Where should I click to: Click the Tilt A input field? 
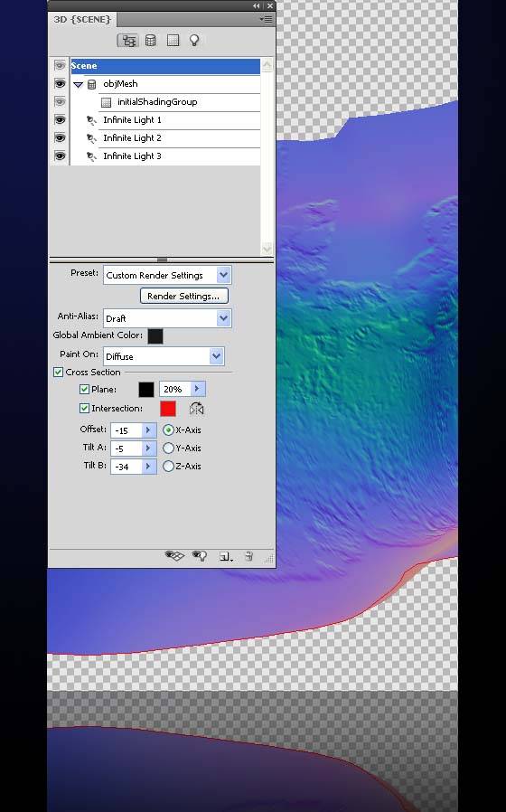pyautogui.click(x=126, y=448)
